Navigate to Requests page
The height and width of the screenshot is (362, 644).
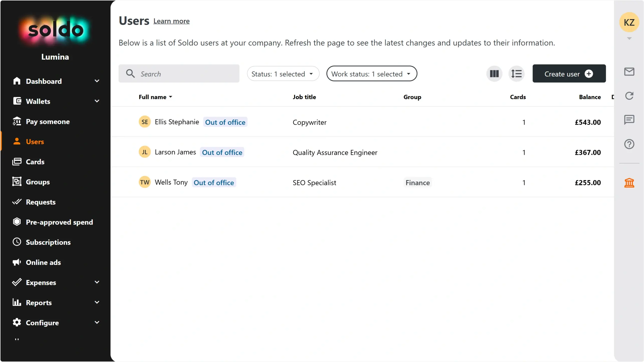click(x=41, y=202)
